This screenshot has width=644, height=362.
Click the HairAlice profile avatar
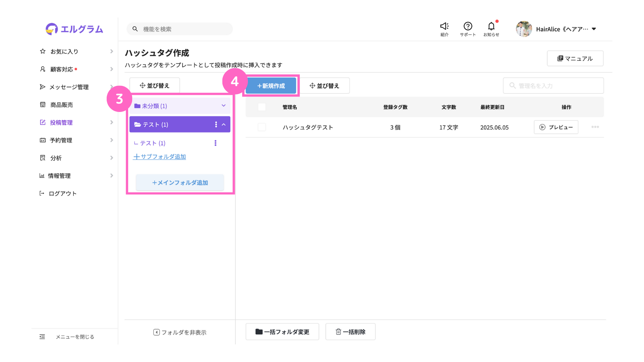524,29
